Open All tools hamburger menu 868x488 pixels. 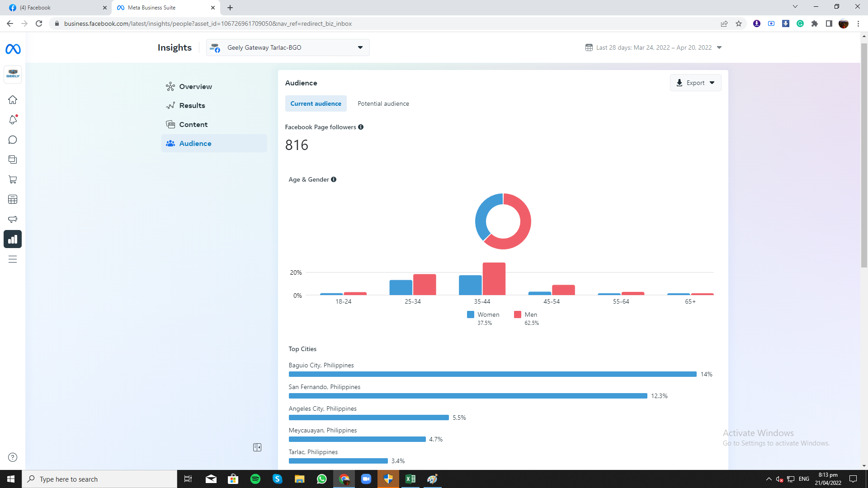pos(13,259)
